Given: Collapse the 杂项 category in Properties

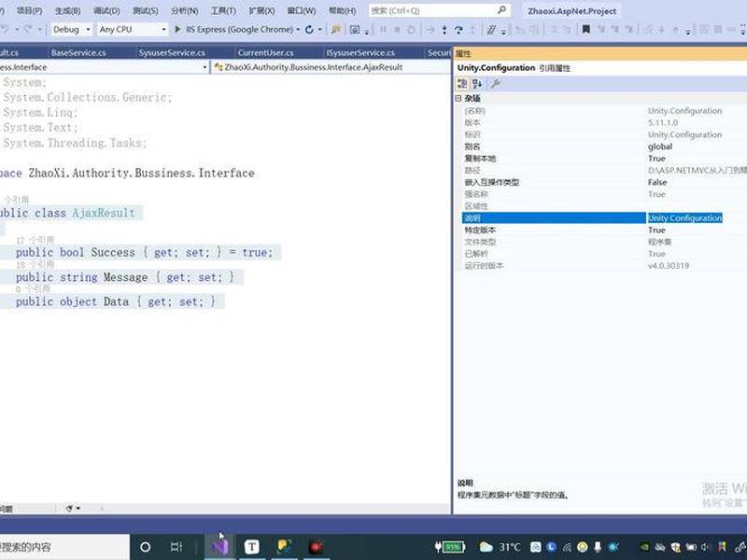Looking at the screenshot, I should (x=458, y=99).
